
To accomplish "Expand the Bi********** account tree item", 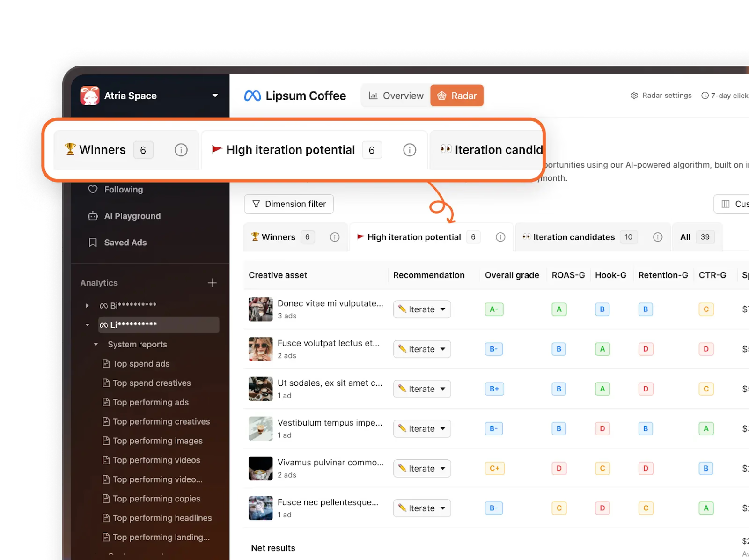I will click(88, 306).
